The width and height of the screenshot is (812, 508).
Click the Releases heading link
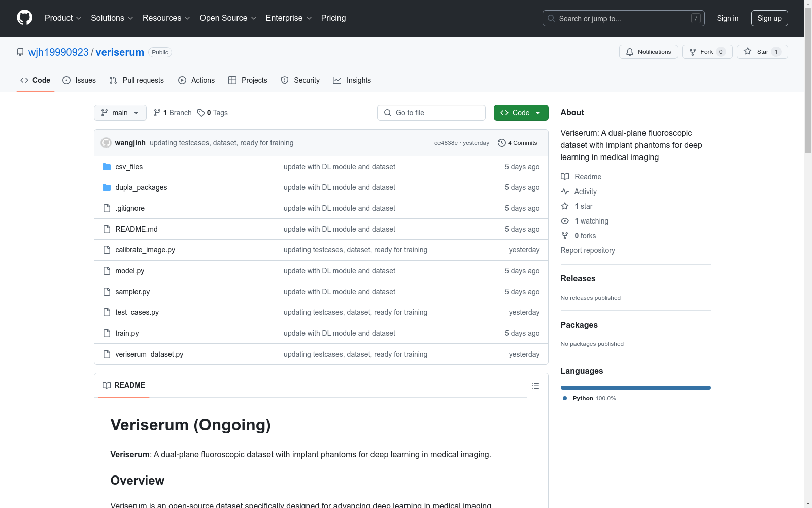pyautogui.click(x=578, y=278)
